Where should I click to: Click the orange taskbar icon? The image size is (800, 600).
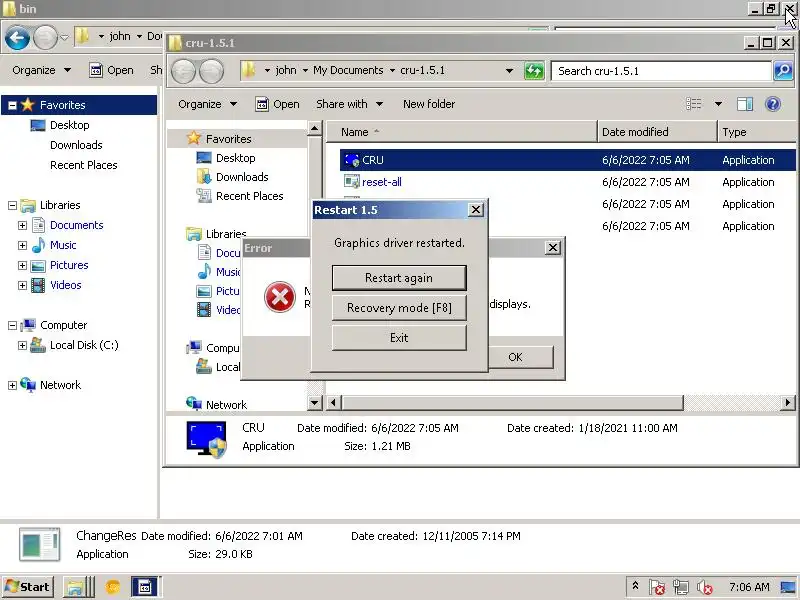pyautogui.click(x=113, y=587)
